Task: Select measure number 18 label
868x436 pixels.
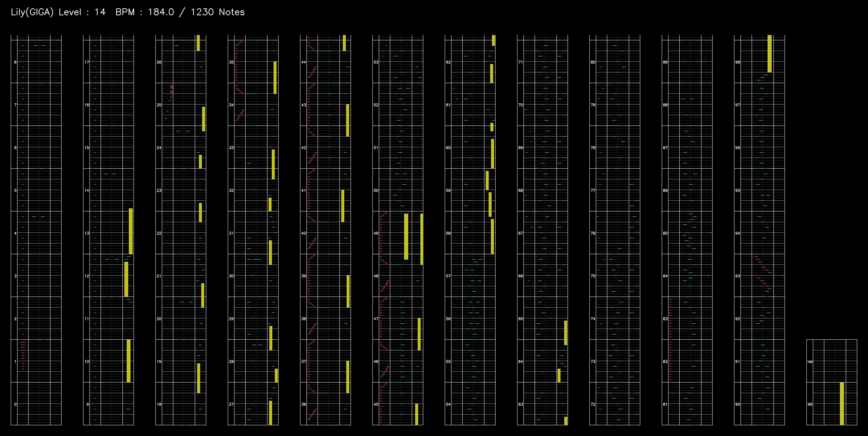Action: pyautogui.click(x=159, y=404)
